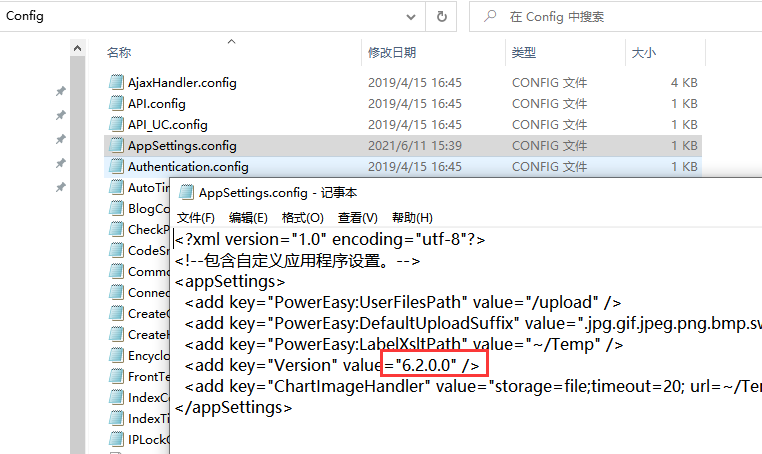
Task: Click the file icon beside Encyclo... entry
Action: click(116, 355)
